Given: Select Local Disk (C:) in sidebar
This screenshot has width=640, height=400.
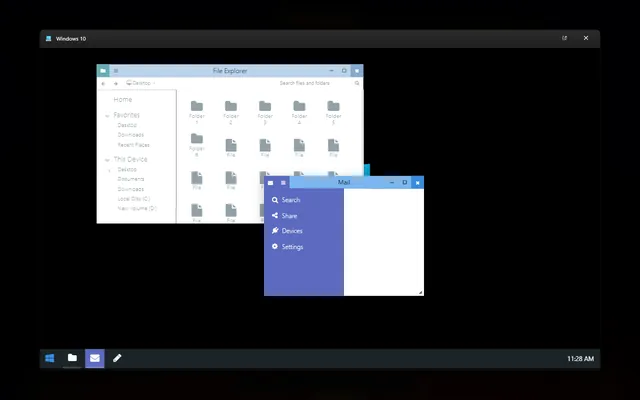Looking at the screenshot, I should click(134, 199).
